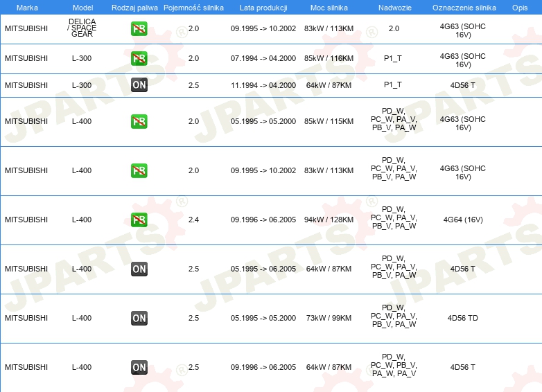
Task: Select the 4G64 (16V) engine code cell
Action: tap(463, 220)
